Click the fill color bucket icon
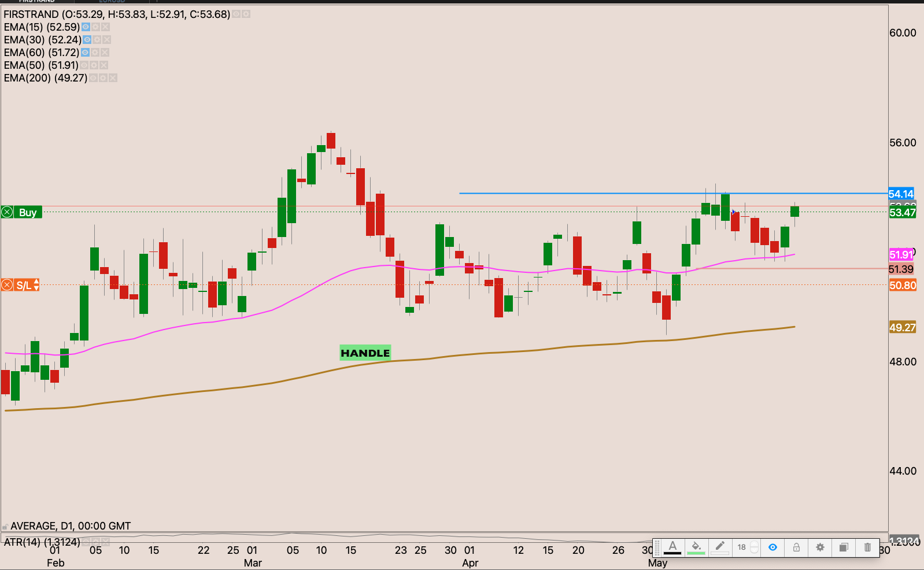The image size is (924, 570). pos(696,547)
